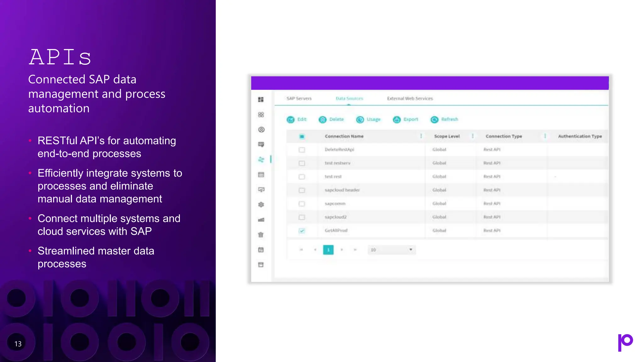Click the Refresh toolbar icon
The height and width of the screenshot is (362, 644).
coord(435,119)
